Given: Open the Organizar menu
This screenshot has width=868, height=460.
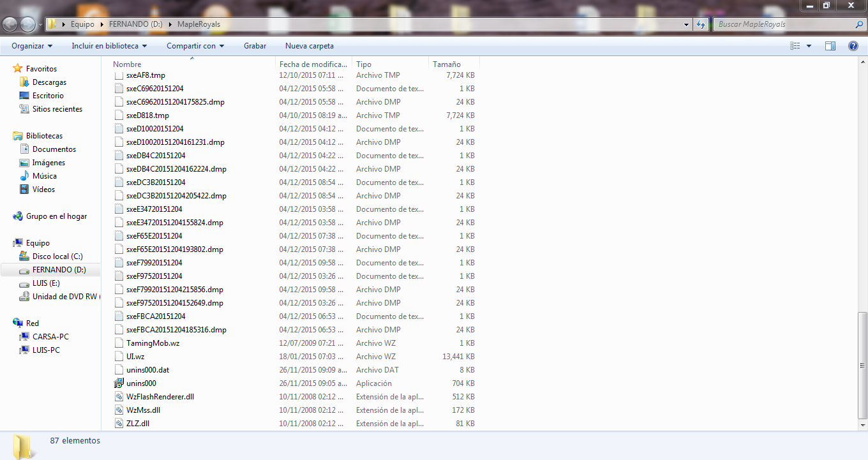Looking at the screenshot, I should pyautogui.click(x=32, y=46).
